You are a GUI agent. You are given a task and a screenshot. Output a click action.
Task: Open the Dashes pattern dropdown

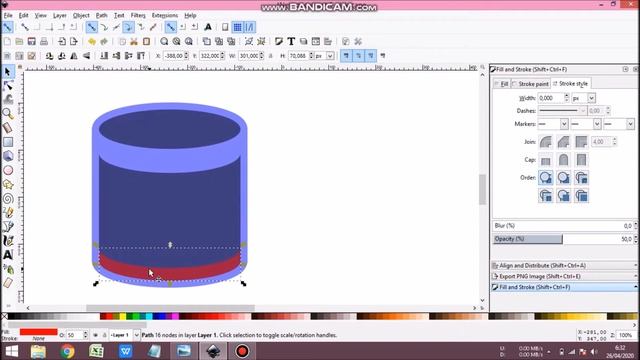click(562, 111)
